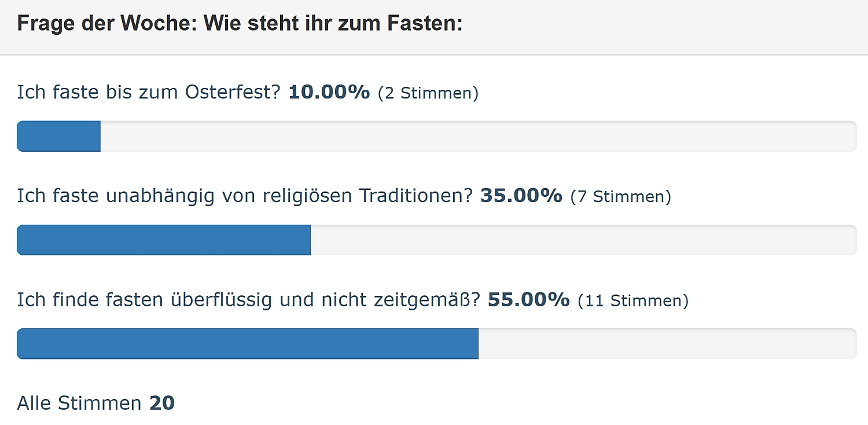868x425 pixels.
Task: Click the 'Alle Stimmen' label
Action: pos(79,403)
